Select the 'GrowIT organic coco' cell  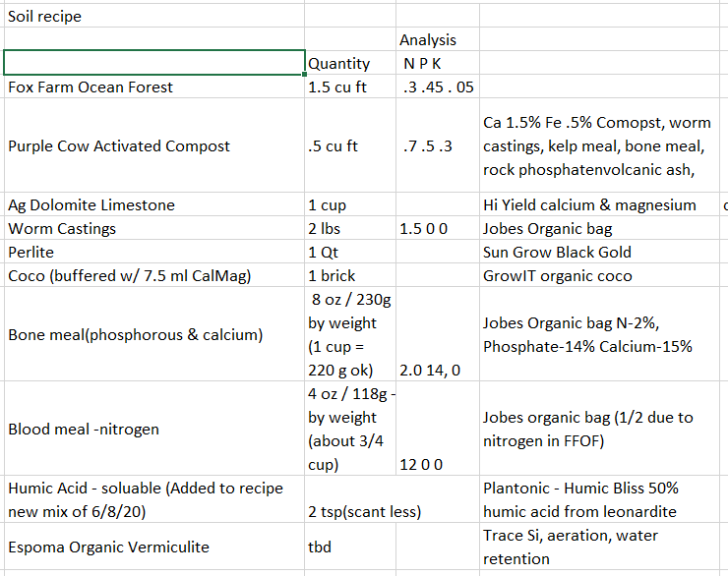599,275
